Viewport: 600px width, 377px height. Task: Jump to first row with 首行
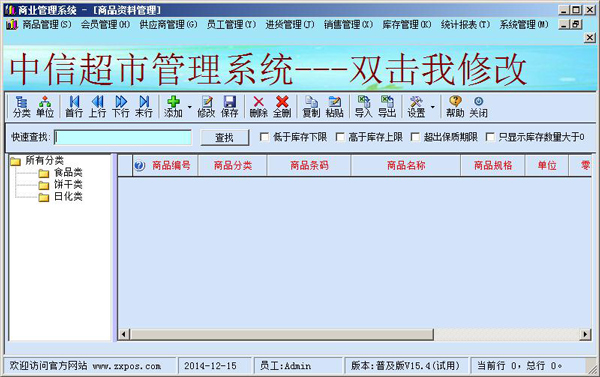click(x=74, y=106)
